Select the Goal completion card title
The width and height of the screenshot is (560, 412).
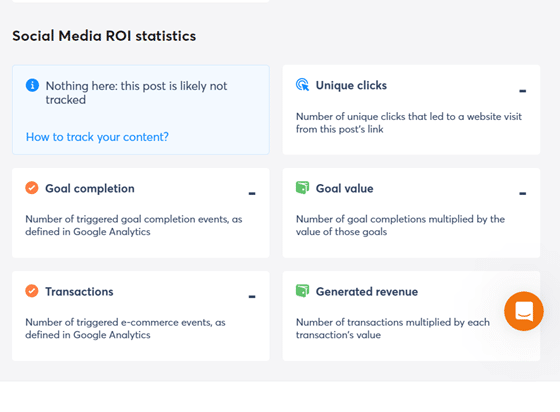click(x=90, y=189)
